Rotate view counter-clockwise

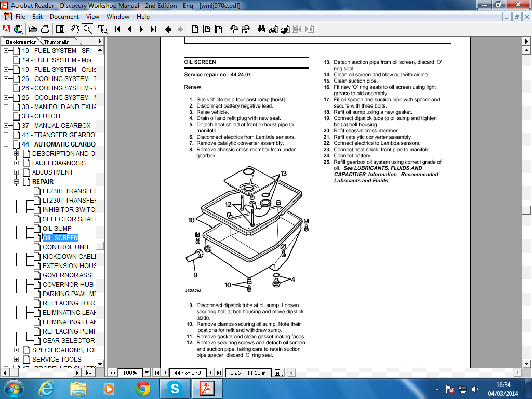coord(234,29)
